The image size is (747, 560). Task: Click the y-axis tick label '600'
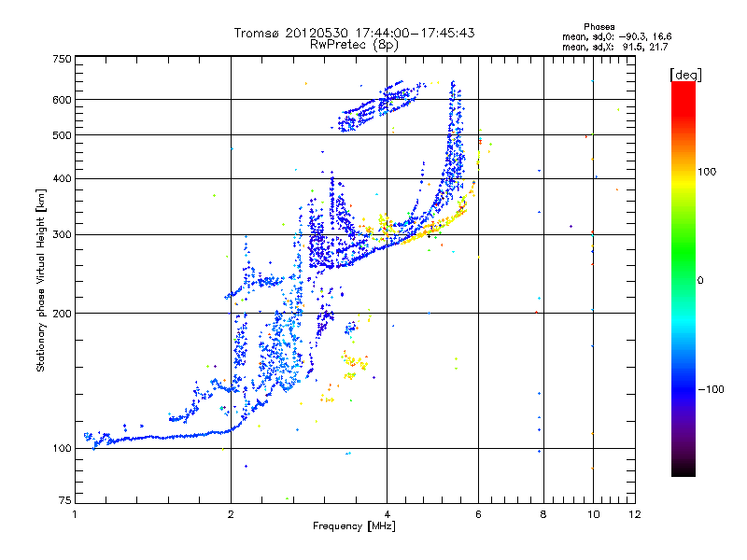point(62,100)
